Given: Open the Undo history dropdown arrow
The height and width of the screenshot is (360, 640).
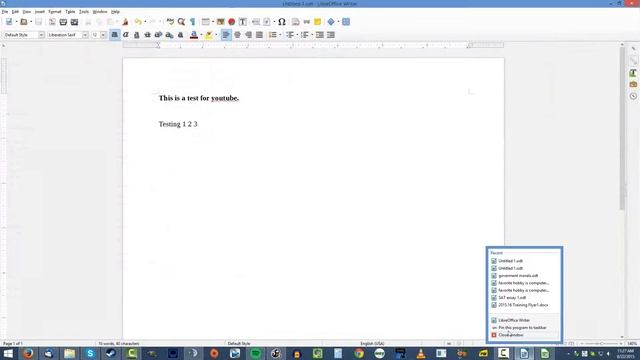Looking at the screenshot, I should click(x=145, y=22).
